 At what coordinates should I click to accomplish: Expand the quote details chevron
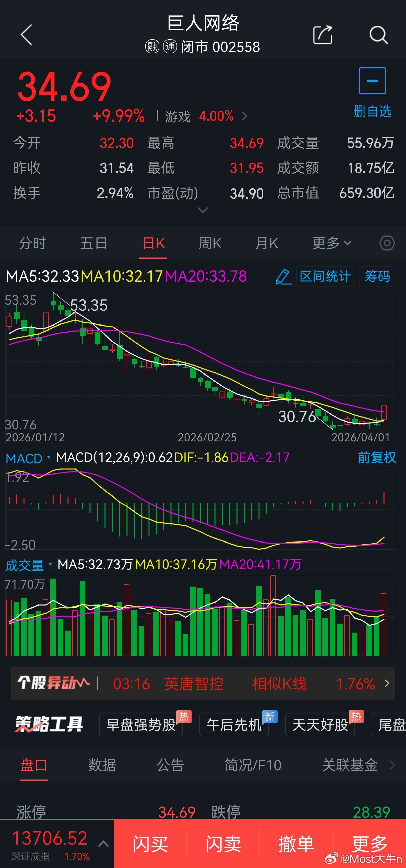point(202,210)
